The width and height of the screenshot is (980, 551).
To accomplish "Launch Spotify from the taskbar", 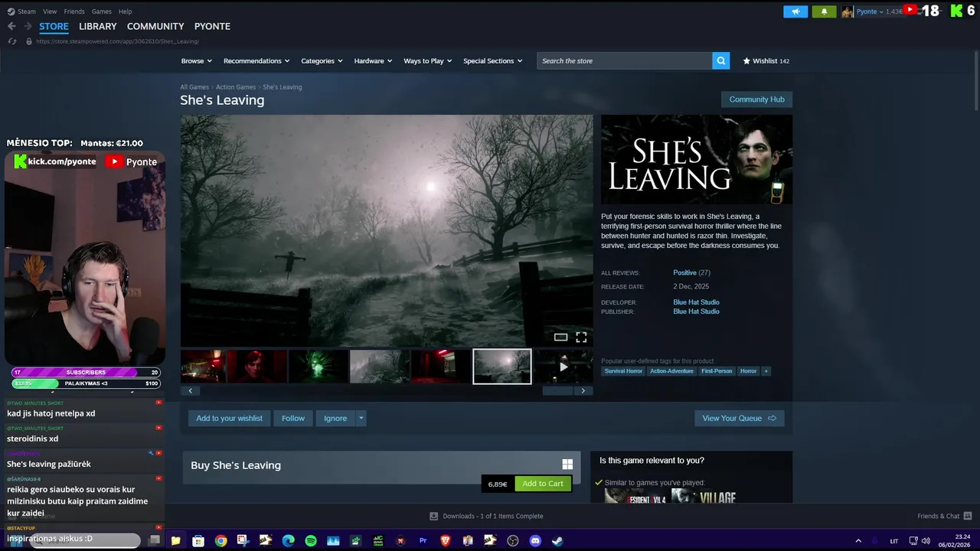I will tap(311, 540).
